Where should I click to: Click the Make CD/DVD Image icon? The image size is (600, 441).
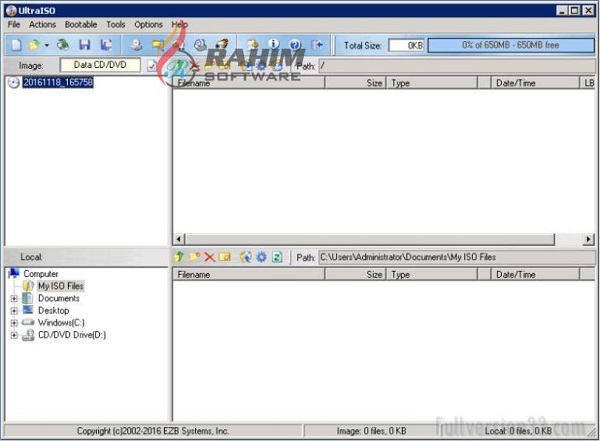coord(136,45)
